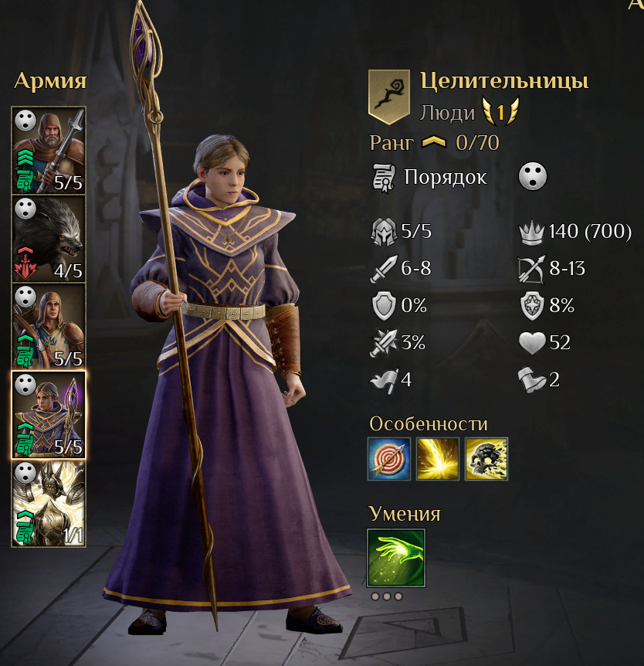644x666 pixels.
Task: Open the green healing hand ability
Action: 396,558
